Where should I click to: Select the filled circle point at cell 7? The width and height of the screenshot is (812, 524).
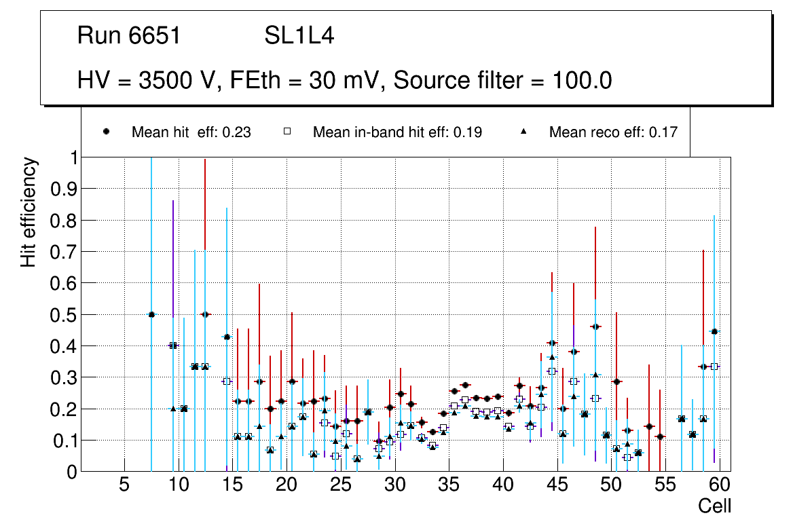151,314
